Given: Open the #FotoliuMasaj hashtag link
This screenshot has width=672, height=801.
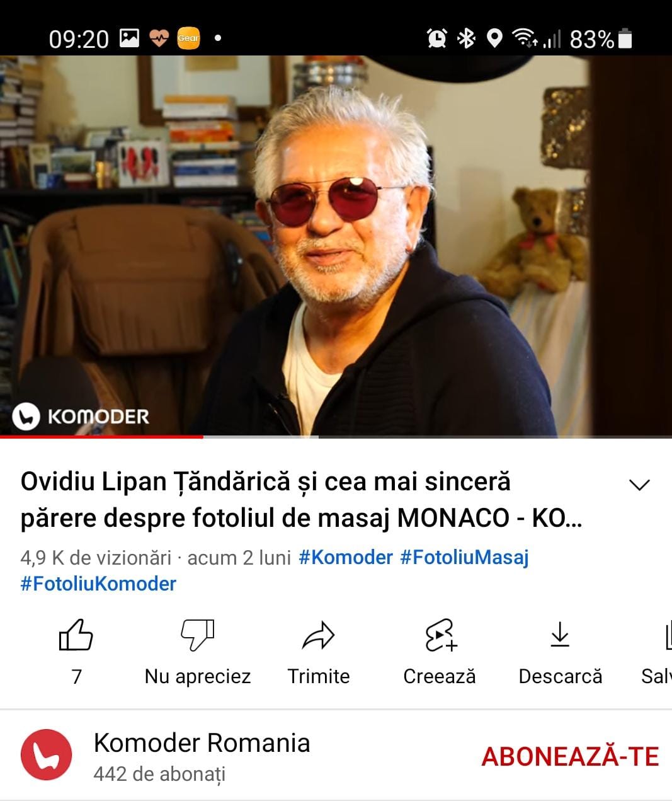Looking at the screenshot, I should coord(464,557).
